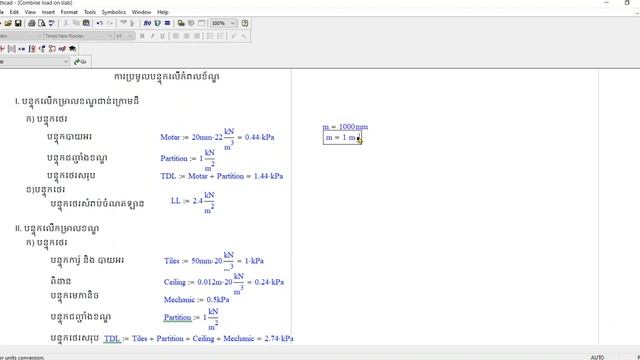Open the Window menu
Screen dimensions: 640x360
[141, 12]
